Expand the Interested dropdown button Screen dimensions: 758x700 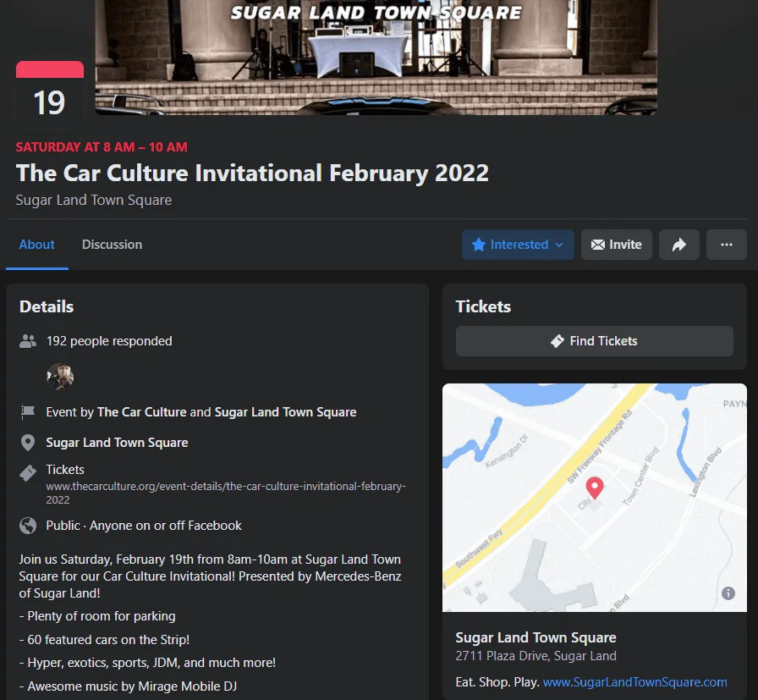point(518,245)
